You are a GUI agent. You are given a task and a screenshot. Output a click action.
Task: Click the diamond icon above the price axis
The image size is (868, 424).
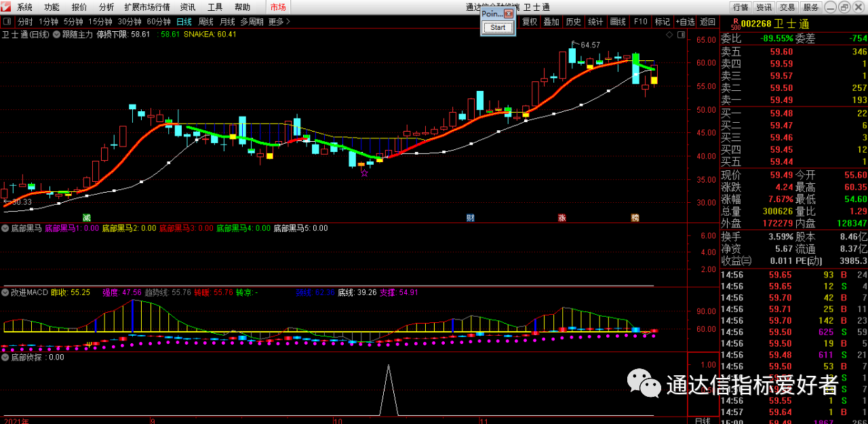(x=670, y=34)
